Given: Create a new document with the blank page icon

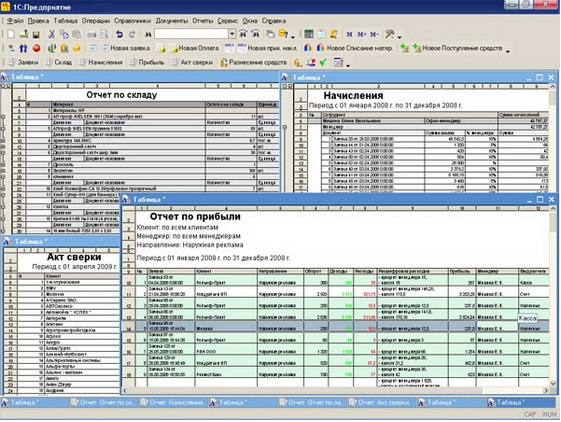Looking at the screenshot, I should click(x=11, y=34).
